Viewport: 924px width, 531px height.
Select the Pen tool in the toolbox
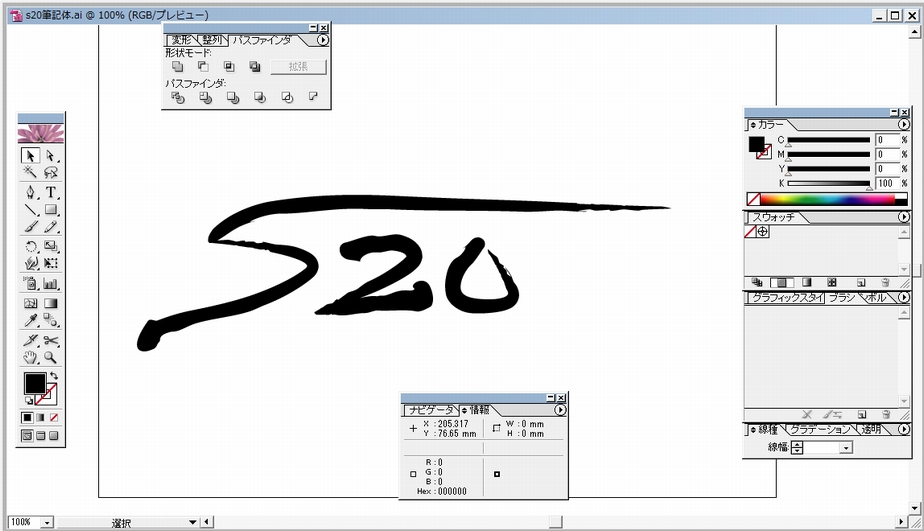coord(31,192)
